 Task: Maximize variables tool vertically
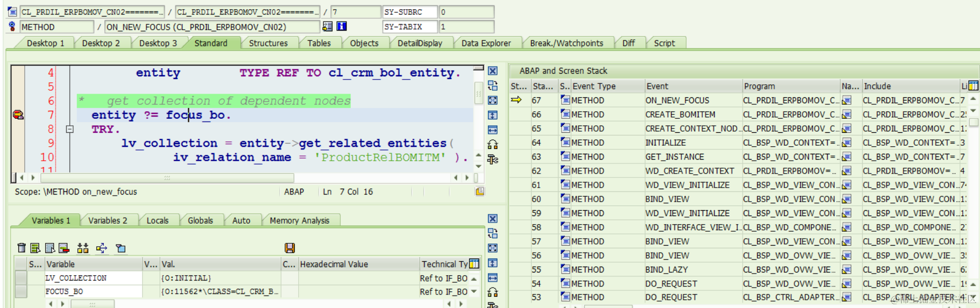tap(492, 263)
